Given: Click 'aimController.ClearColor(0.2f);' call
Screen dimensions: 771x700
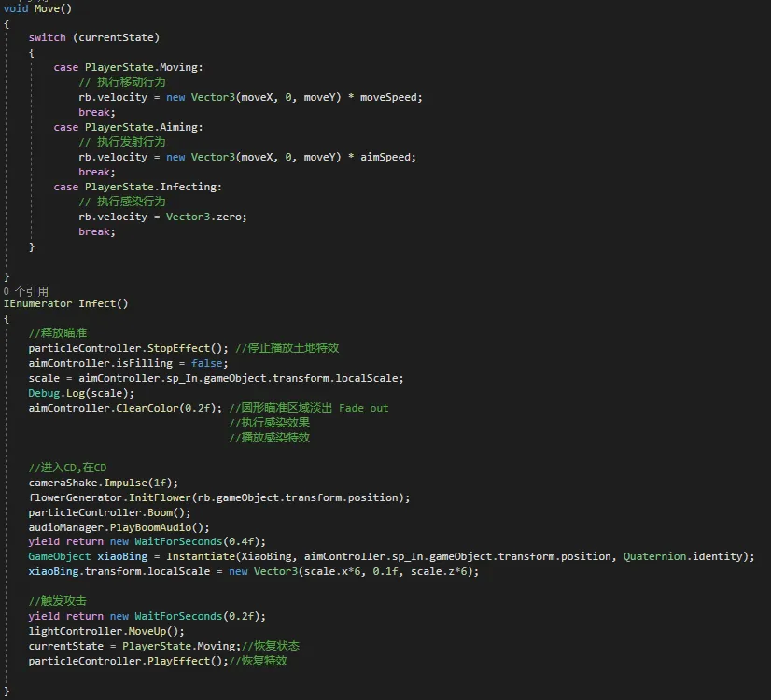Looking at the screenshot, I should (125, 408).
